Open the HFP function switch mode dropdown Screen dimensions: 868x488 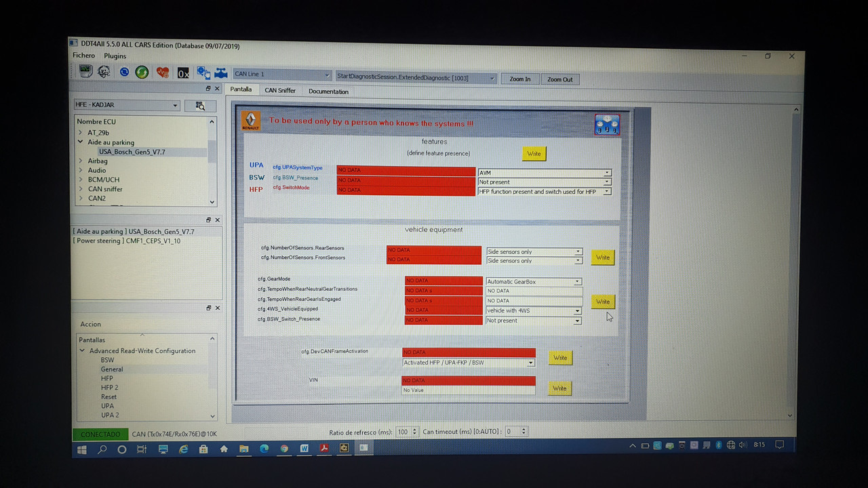545,192
